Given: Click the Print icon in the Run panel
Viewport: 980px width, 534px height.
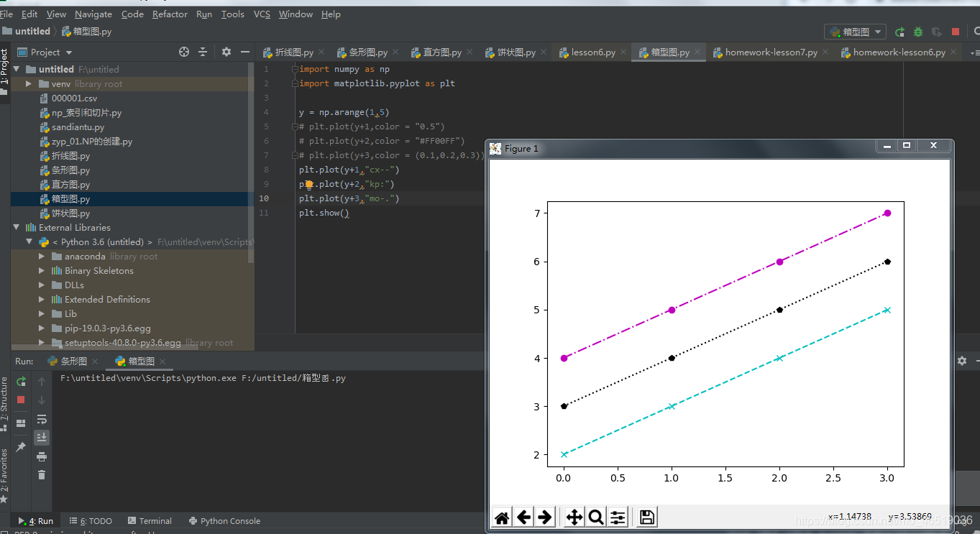Looking at the screenshot, I should [42, 456].
